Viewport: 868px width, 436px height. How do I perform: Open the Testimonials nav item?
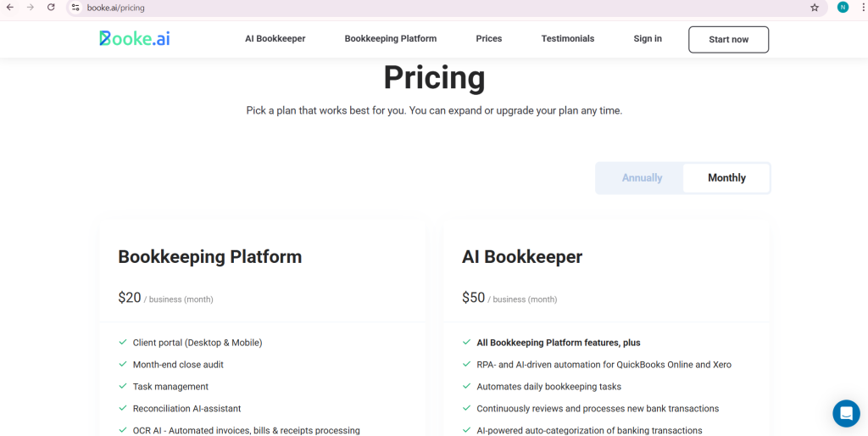[x=567, y=39]
